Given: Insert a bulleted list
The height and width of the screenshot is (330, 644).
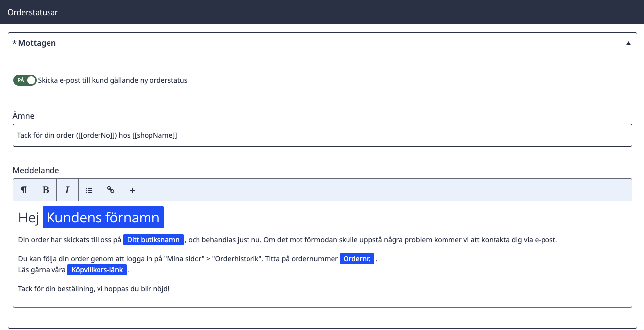Looking at the screenshot, I should point(89,190).
